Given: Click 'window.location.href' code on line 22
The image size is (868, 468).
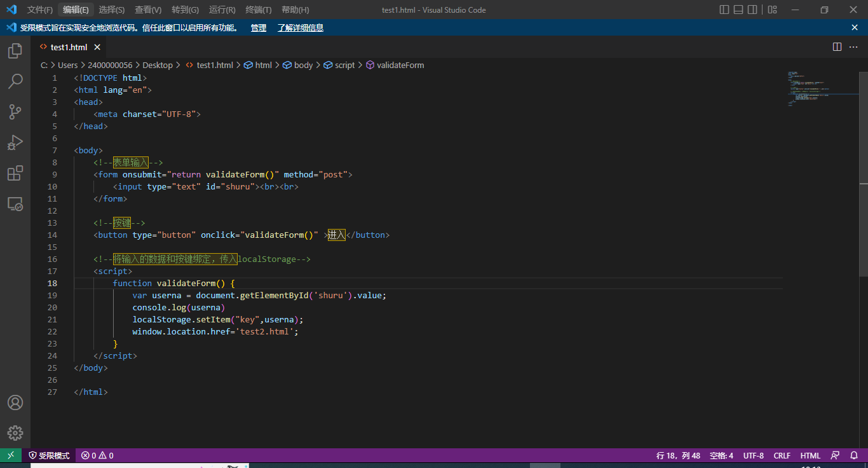Looking at the screenshot, I should (181, 331).
